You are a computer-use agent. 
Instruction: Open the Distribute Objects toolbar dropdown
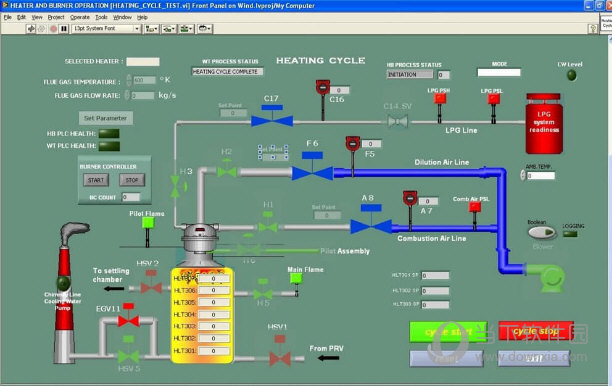(x=169, y=28)
